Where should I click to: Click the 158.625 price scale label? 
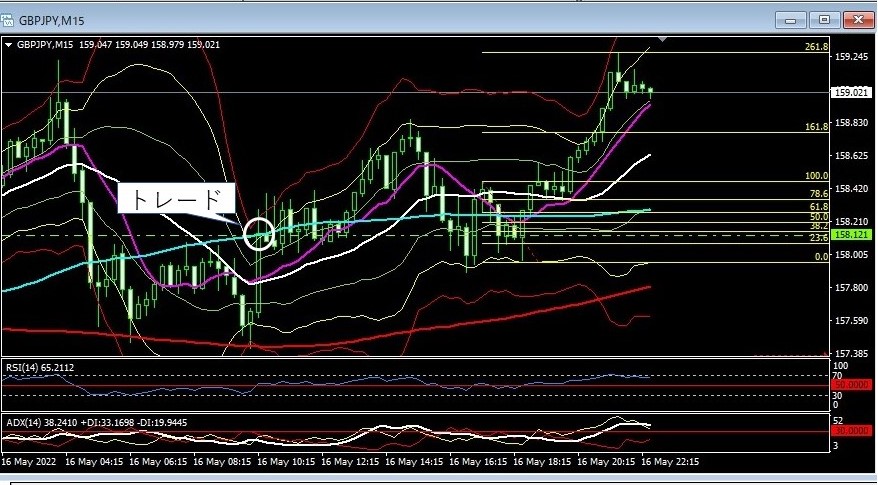tap(852, 156)
